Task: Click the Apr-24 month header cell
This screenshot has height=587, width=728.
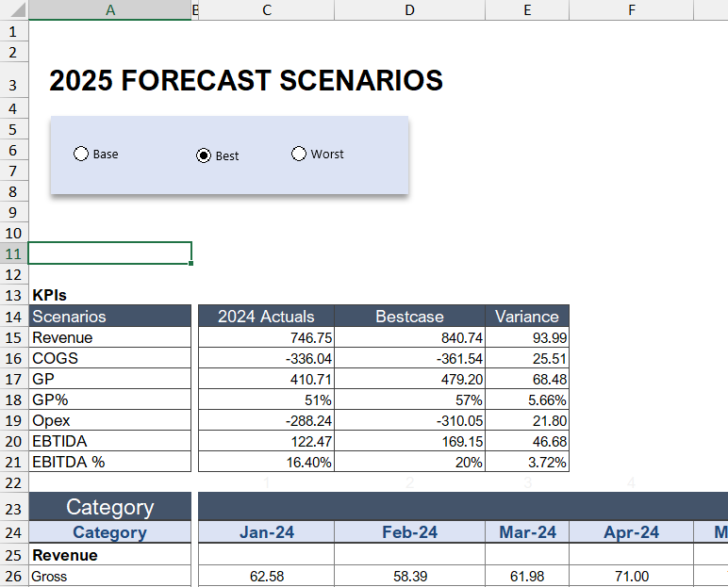Action: click(631, 532)
